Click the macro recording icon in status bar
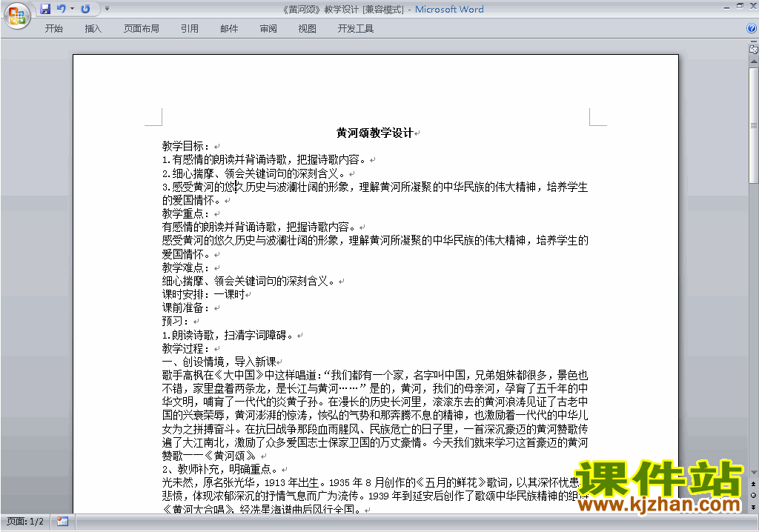Image resolution: width=759 pixels, height=532 pixels. (62, 522)
